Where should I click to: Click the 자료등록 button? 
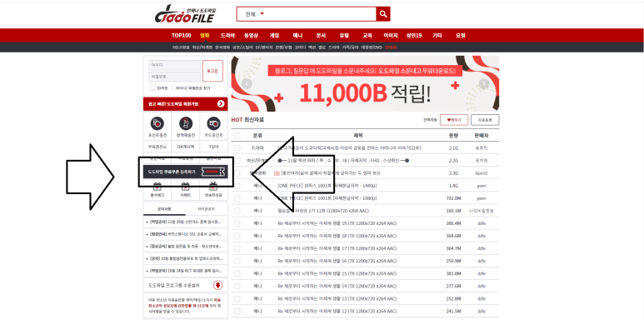click(x=485, y=120)
